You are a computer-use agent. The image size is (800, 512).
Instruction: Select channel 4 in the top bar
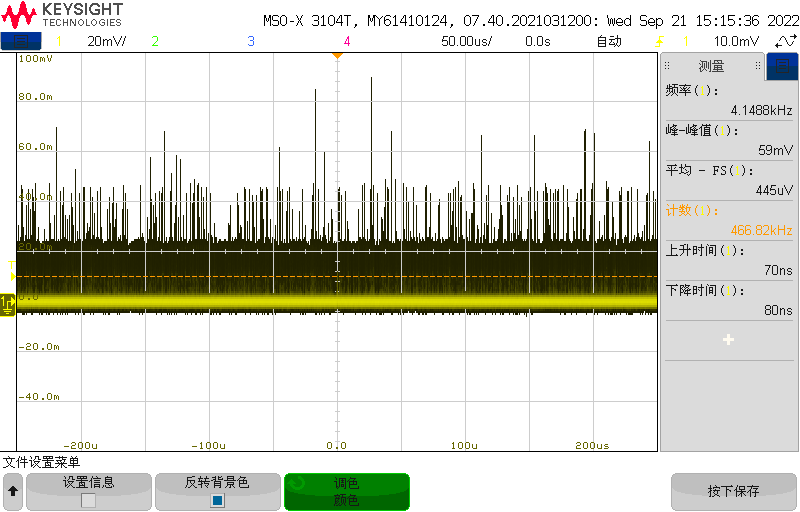point(347,41)
